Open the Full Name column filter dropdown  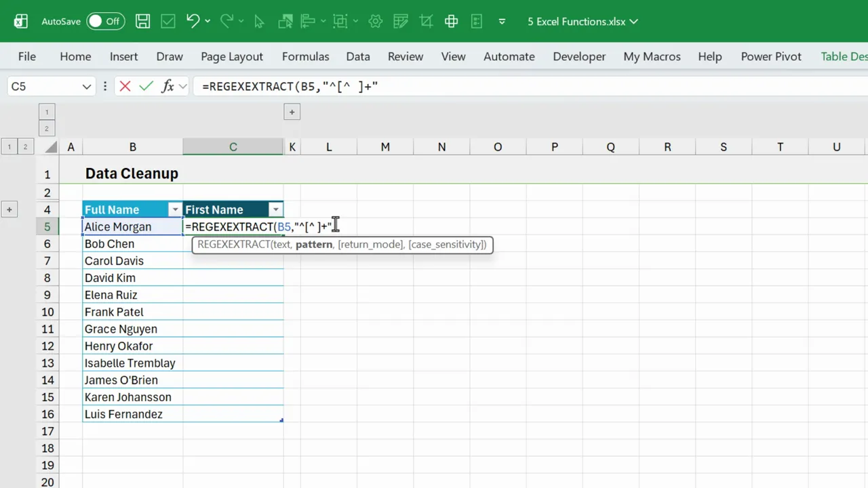coord(175,209)
